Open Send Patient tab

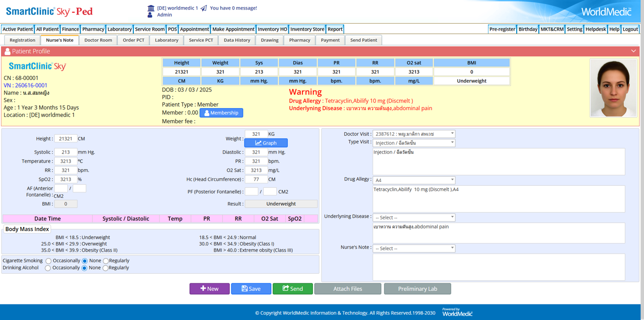click(364, 40)
